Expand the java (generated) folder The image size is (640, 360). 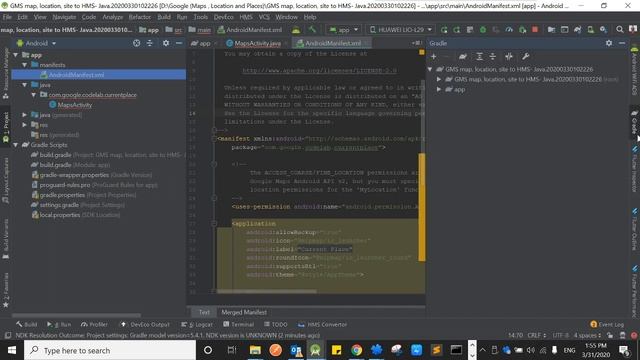[x=24, y=115]
